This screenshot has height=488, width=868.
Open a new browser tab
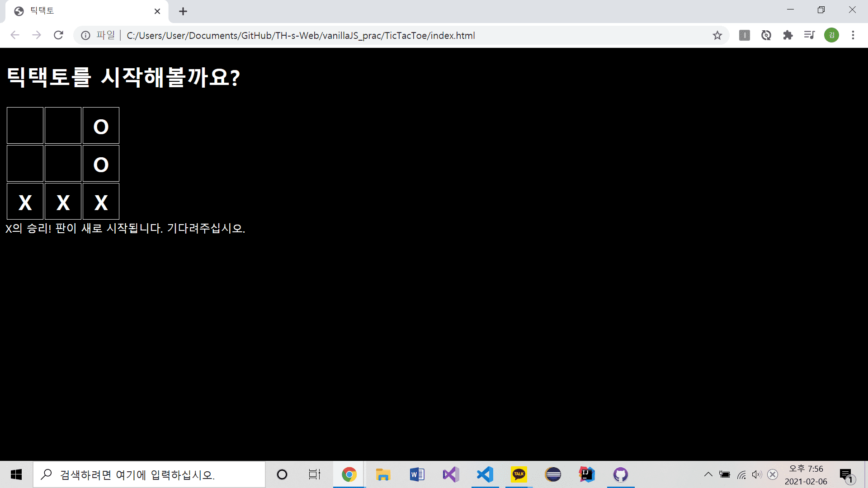pyautogui.click(x=183, y=11)
